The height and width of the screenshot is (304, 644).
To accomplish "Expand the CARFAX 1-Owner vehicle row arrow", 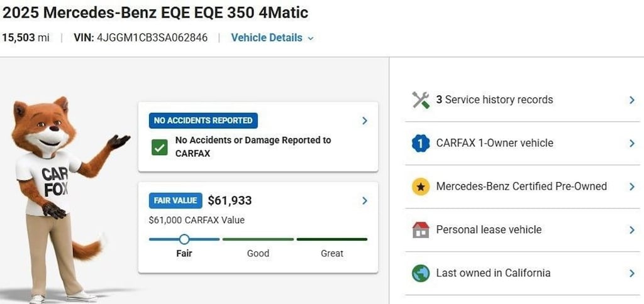I will (632, 143).
